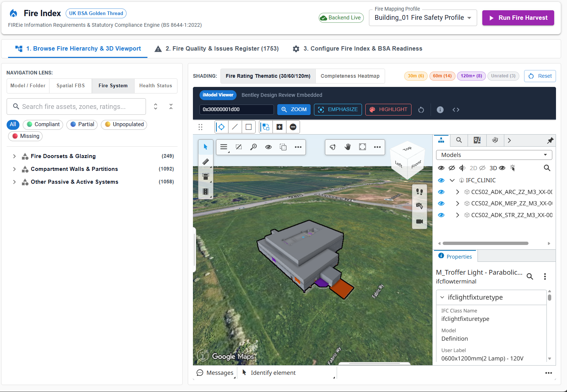Image resolution: width=567 pixels, height=392 pixels.
Task: Open the walk footsteps tool
Action: [420, 192]
